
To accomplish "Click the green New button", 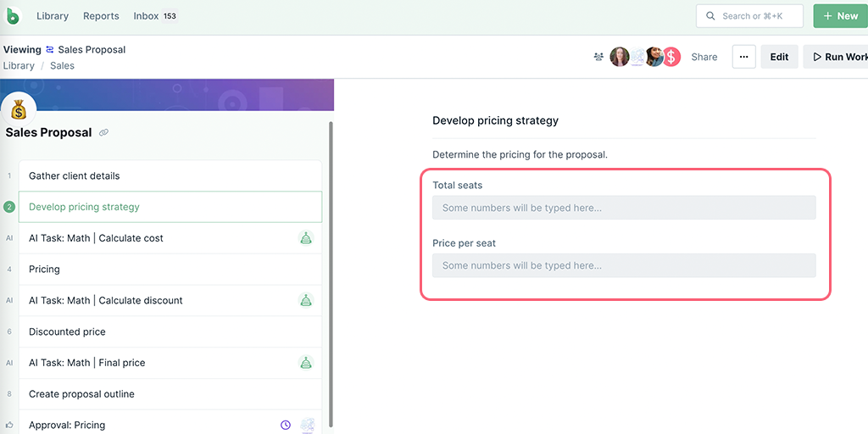I will 840,16.
